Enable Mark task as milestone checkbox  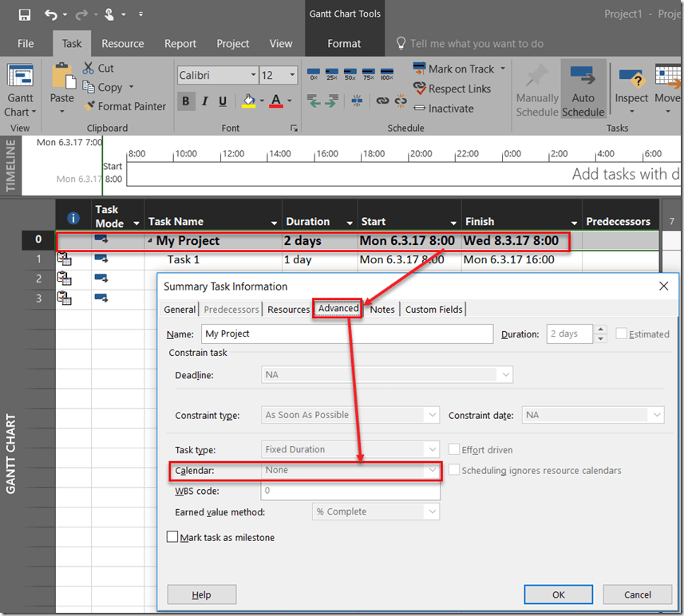[x=172, y=538]
